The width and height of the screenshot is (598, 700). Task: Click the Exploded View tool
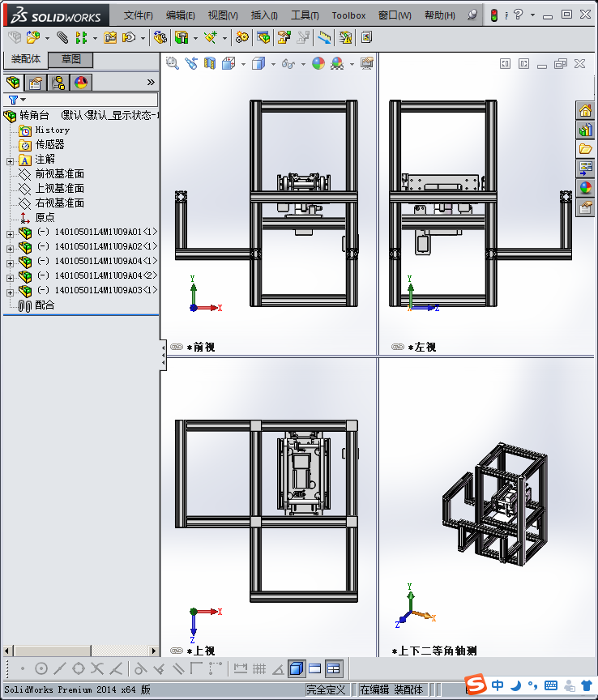284,37
